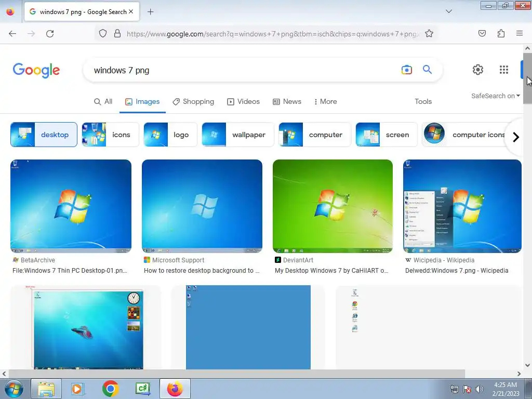Open the Tools filter options

[423, 101]
